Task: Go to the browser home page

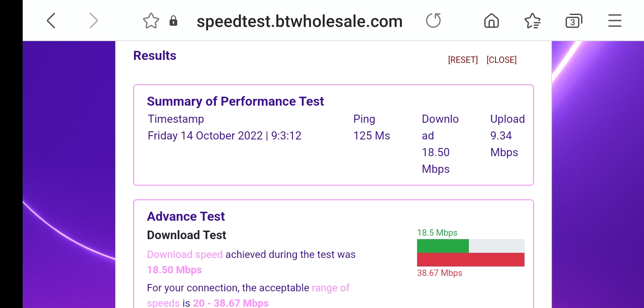Action: point(491,20)
